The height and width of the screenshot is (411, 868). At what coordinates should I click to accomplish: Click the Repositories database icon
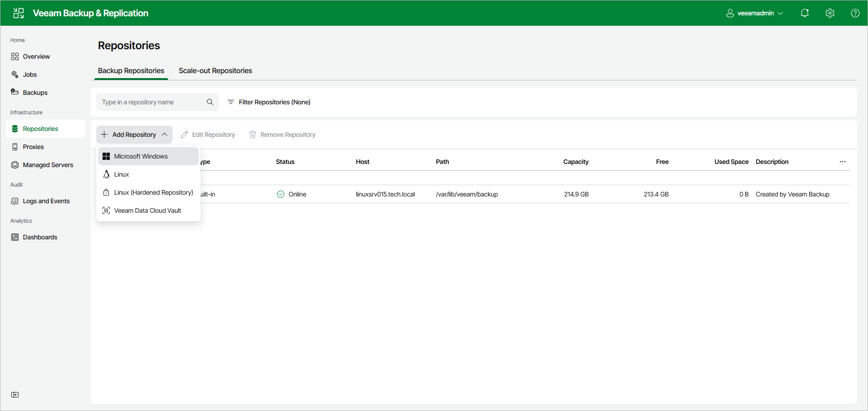click(x=15, y=129)
